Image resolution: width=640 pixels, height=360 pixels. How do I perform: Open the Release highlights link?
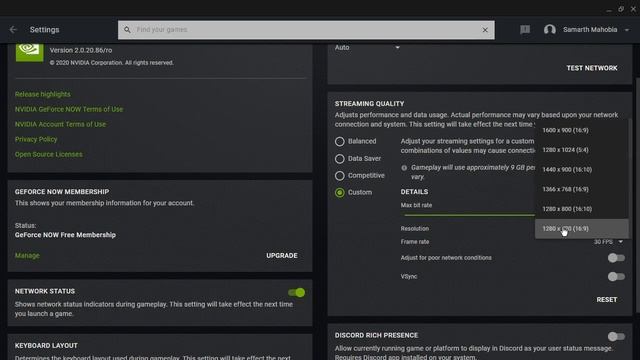click(x=42, y=94)
